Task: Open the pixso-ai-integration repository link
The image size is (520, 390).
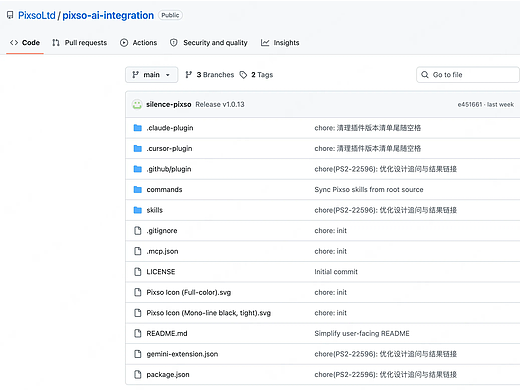Action: [108, 15]
